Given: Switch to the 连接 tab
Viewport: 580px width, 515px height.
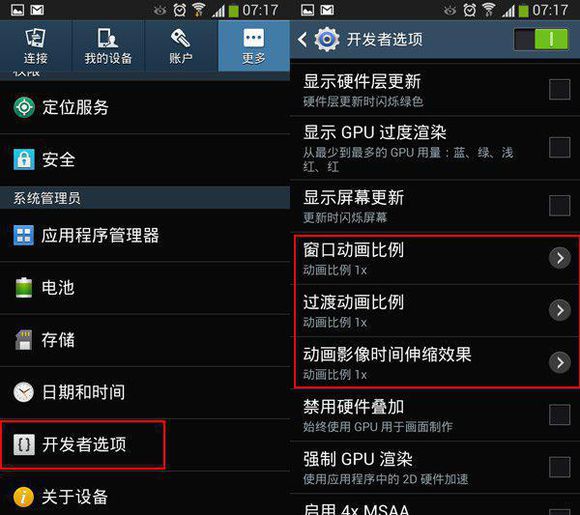Looking at the screenshot, I should click(36, 46).
